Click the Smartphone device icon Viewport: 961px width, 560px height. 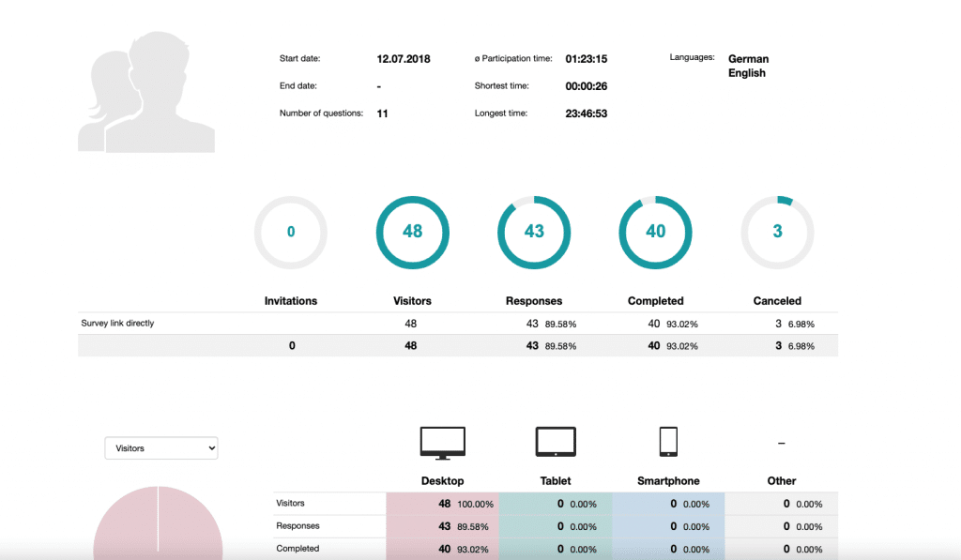(668, 442)
